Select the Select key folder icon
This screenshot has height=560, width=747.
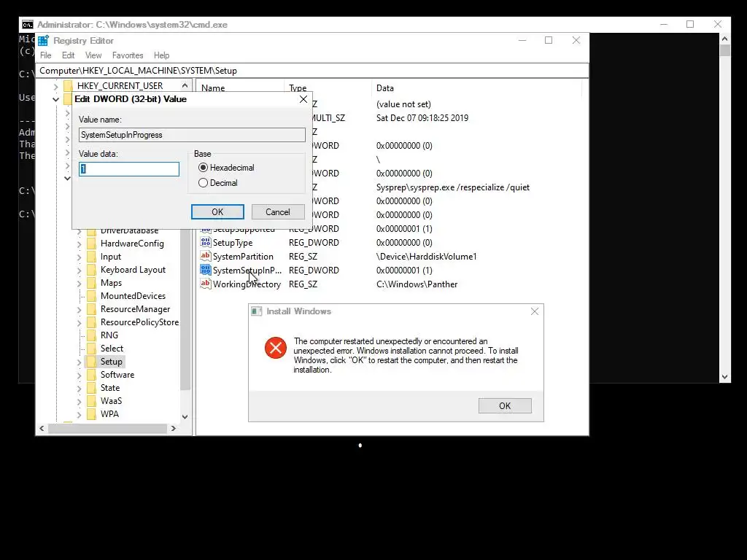(x=91, y=349)
